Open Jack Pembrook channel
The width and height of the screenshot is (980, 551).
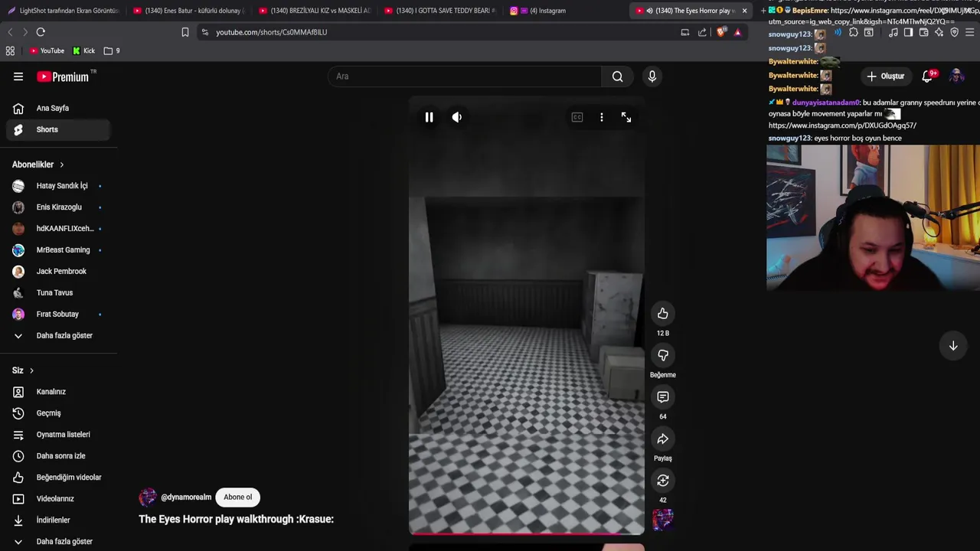point(59,272)
